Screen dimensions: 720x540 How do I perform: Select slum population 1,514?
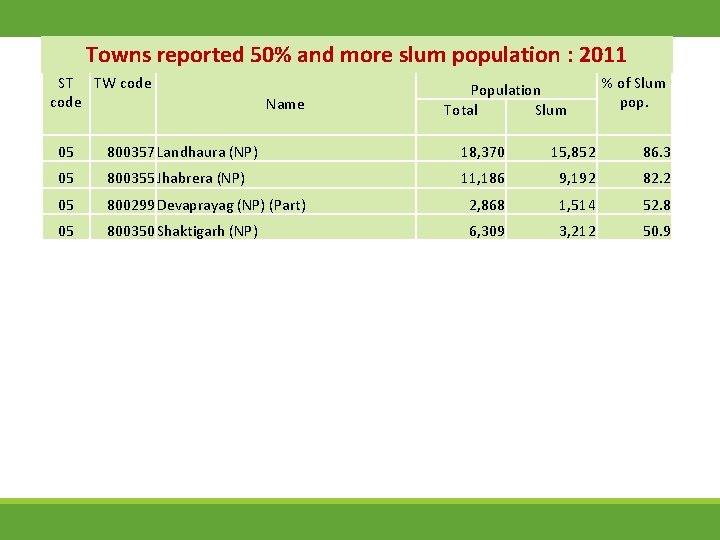point(577,205)
